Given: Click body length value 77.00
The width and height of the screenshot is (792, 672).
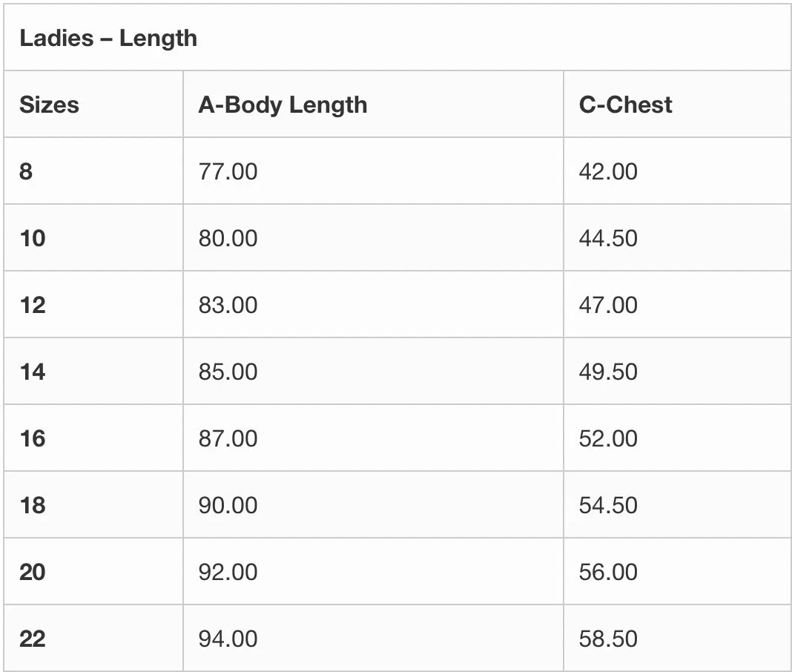Looking at the screenshot, I should (x=228, y=171).
